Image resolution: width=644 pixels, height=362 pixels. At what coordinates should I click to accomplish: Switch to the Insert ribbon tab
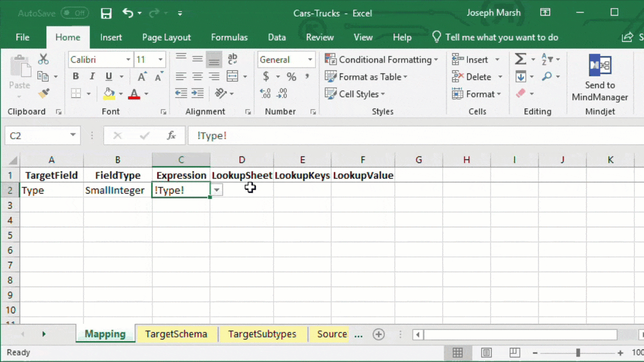click(111, 37)
